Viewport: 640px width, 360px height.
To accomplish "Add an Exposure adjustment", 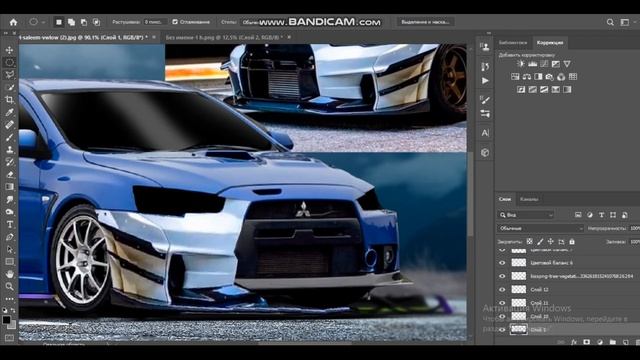I will click(x=556, y=64).
